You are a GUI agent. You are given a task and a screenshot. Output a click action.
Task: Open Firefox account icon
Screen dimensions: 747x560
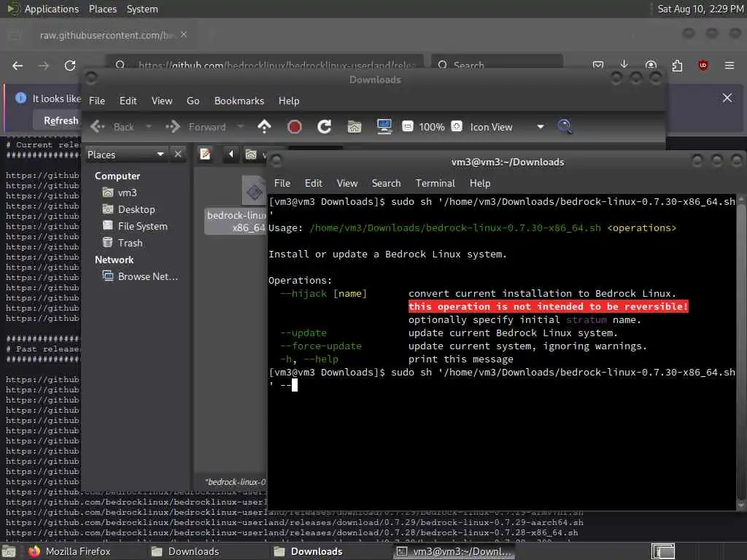[x=651, y=65]
